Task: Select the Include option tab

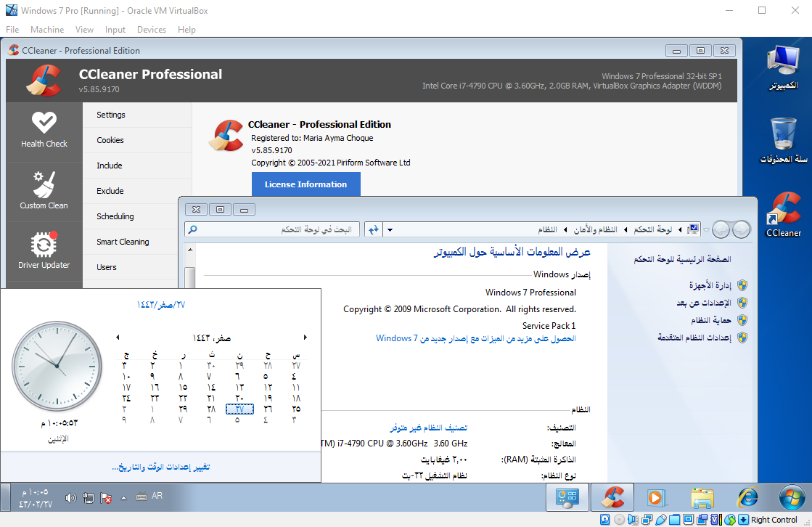Action: click(137, 166)
